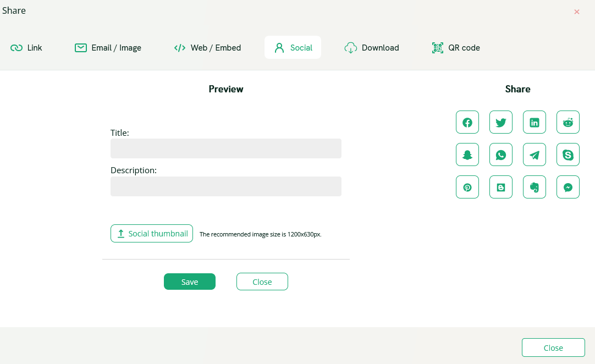Screen dimensions: 595x364
Task: Switch to the Link tab
Action: pyautogui.click(x=26, y=47)
